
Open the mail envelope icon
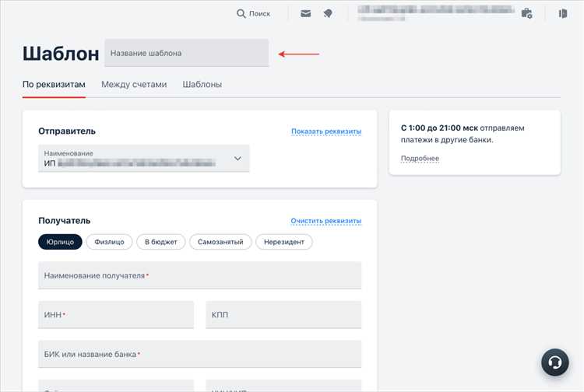pyautogui.click(x=306, y=13)
